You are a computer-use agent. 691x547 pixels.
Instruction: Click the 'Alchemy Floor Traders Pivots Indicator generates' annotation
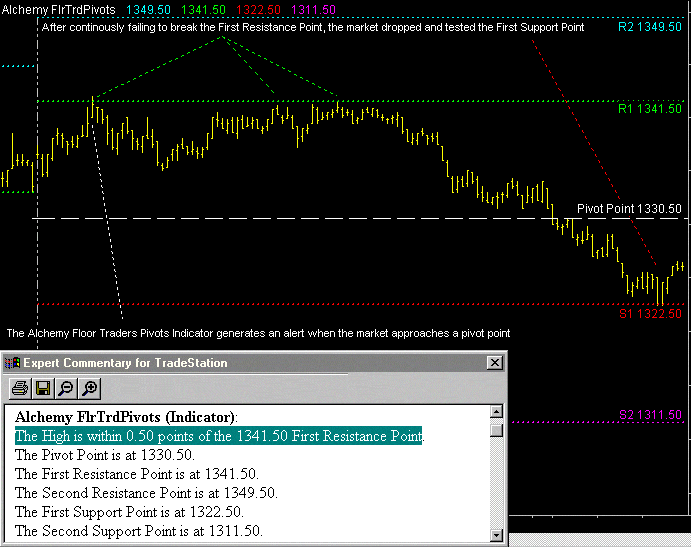click(258, 333)
